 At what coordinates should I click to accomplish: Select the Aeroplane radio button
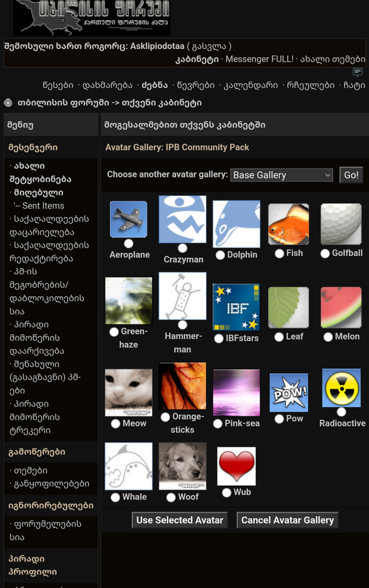point(129,243)
